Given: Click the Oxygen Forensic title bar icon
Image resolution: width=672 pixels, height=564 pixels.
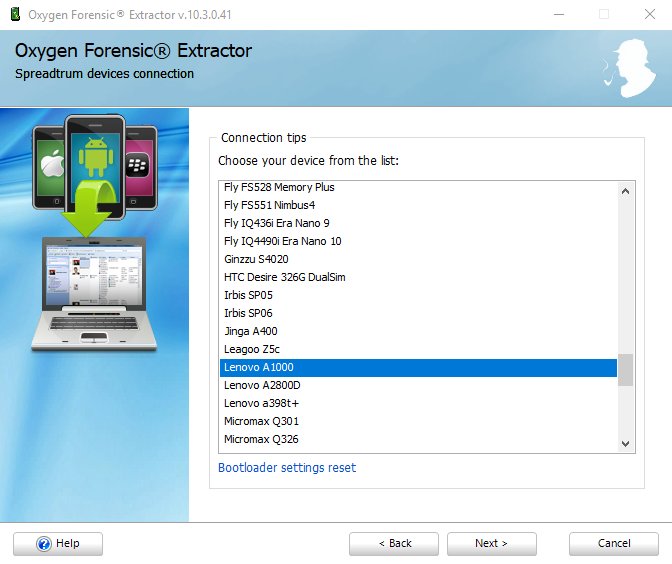Looking at the screenshot, I should click(x=15, y=14).
